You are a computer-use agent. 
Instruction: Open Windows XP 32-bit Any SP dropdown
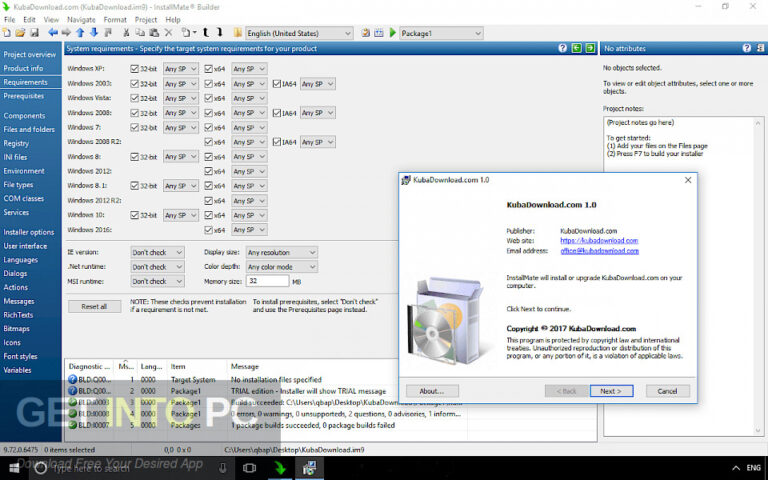[x=181, y=69]
